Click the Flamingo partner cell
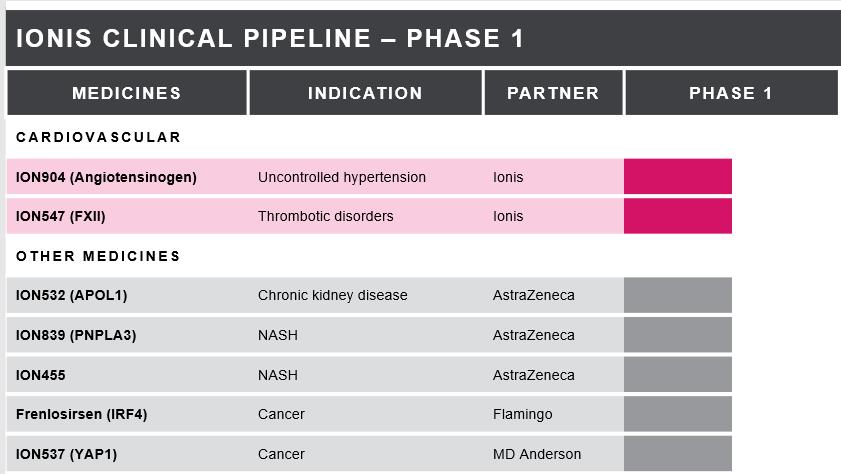This screenshot has width=841, height=474. [x=522, y=414]
